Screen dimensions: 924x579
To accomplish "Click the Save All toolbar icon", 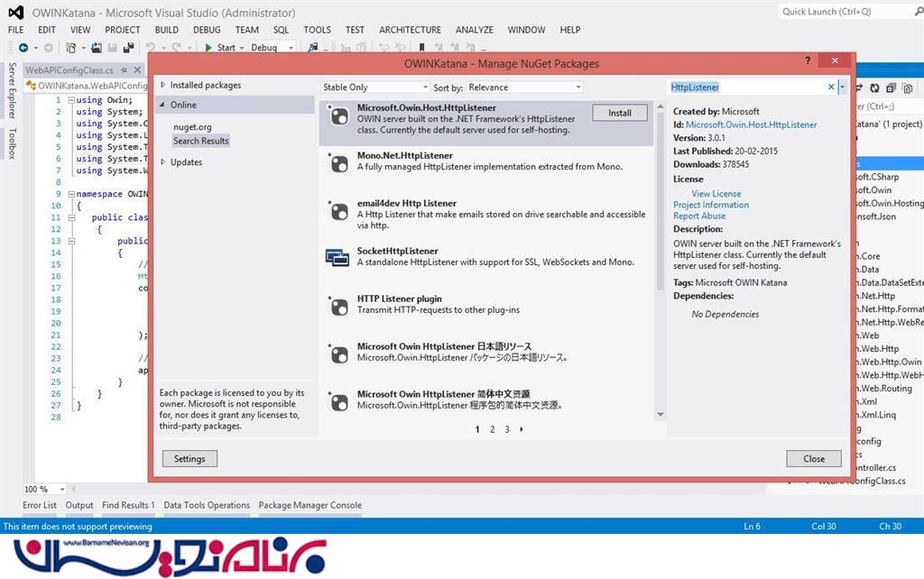I will [129, 48].
